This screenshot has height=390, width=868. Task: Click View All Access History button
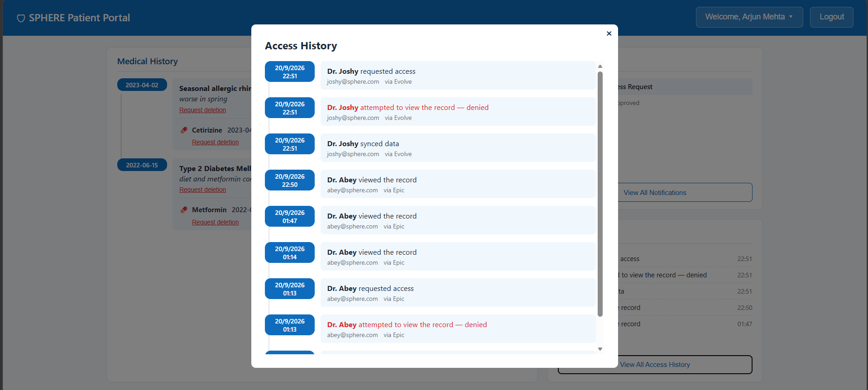tap(655, 365)
